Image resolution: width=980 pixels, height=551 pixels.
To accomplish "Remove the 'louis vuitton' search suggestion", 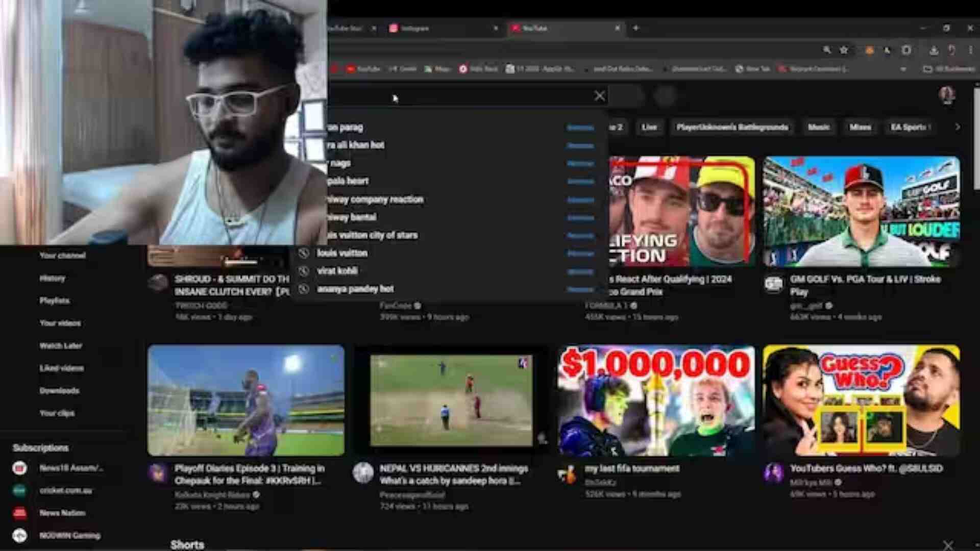I will [580, 254].
